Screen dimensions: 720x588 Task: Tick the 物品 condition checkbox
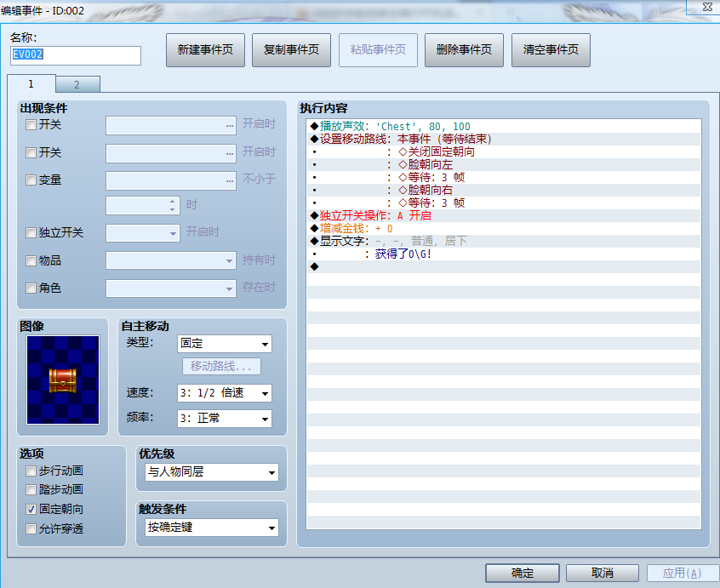click(31, 260)
